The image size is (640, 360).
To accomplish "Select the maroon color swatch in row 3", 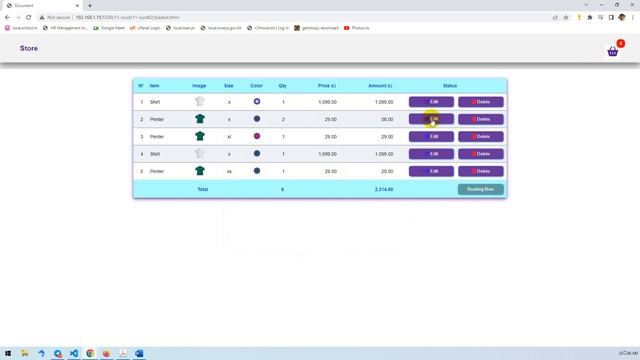I will click(257, 136).
